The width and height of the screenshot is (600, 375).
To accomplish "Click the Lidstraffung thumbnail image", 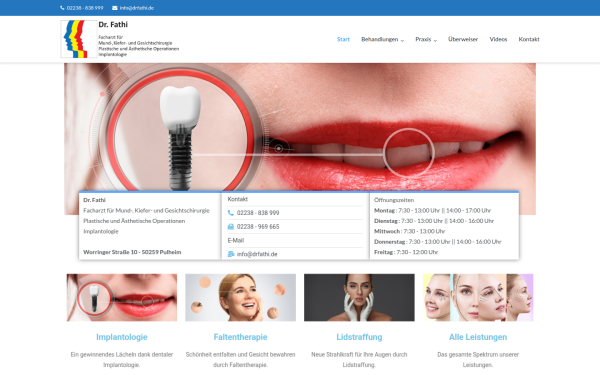I will click(359, 297).
